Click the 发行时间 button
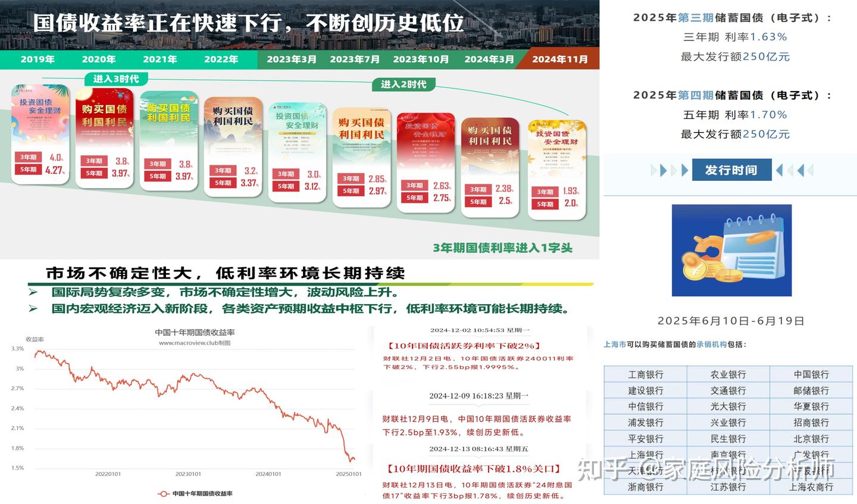 (731, 170)
